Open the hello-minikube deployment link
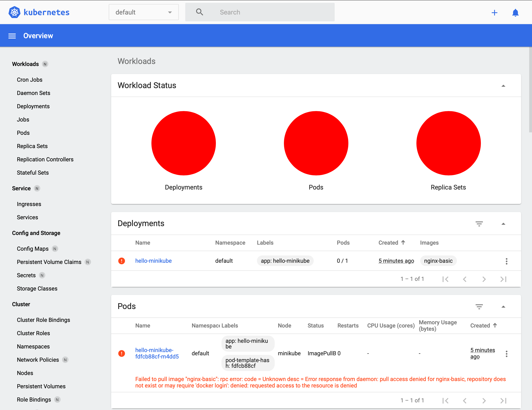Image resolution: width=532 pixels, height=410 pixels. coord(153,261)
